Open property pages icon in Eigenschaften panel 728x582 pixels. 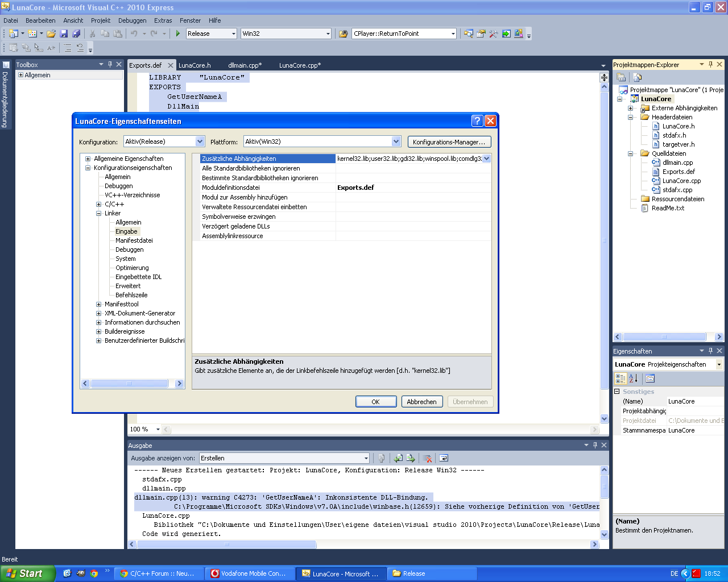click(650, 379)
